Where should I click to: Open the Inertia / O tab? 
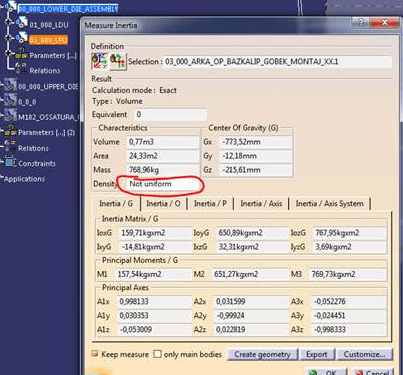click(163, 203)
